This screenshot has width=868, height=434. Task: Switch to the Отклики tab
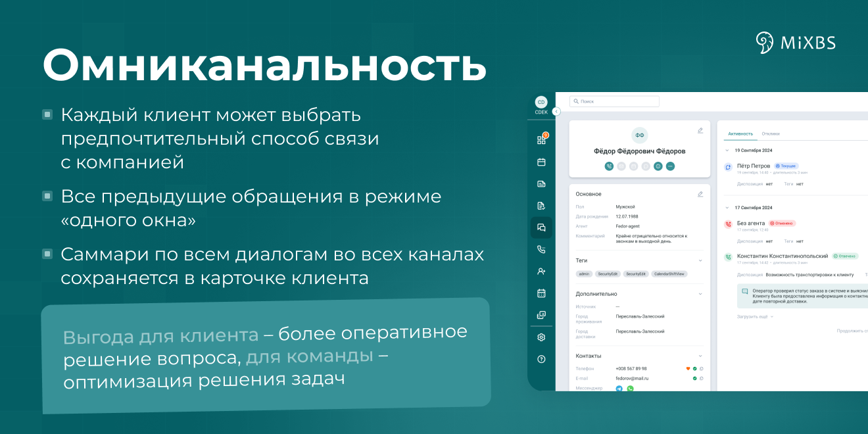[x=770, y=134]
